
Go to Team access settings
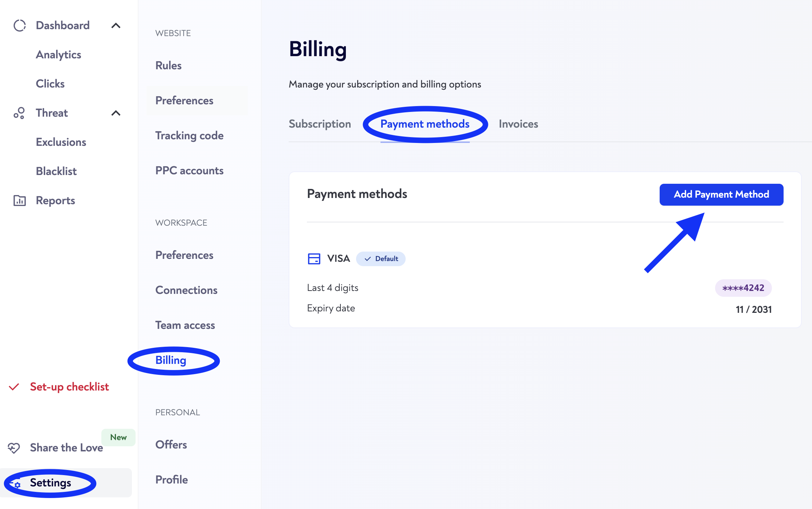[185, 325]
